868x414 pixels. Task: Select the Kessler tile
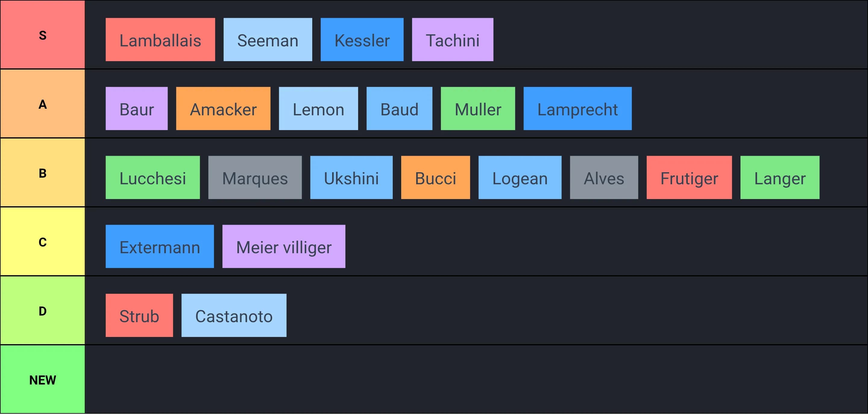pos(362,40)
